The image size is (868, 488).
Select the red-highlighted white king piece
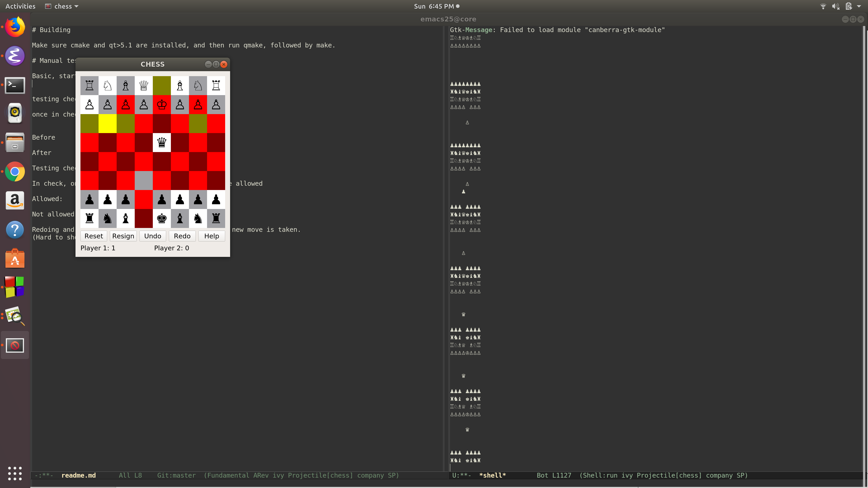coord(162,105)
